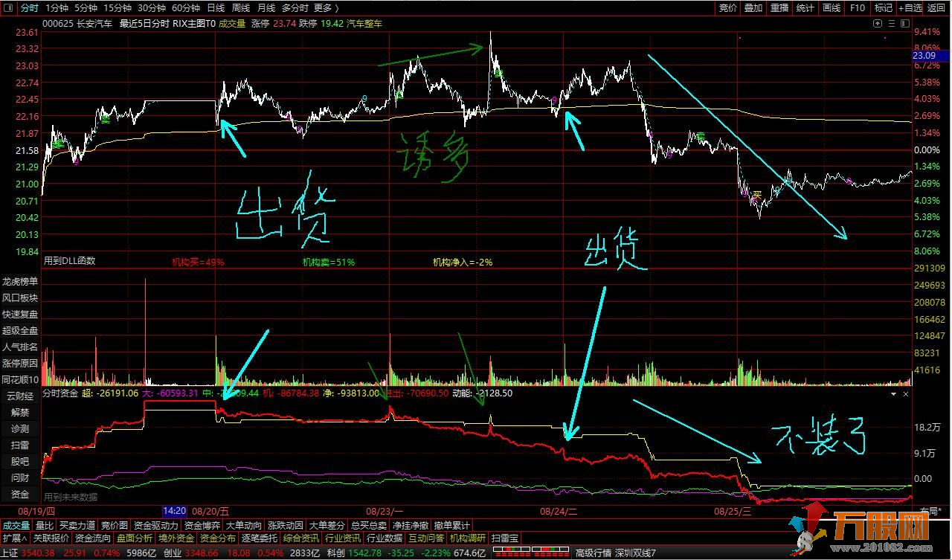
Task: Click the 重播 replay button
Action: pyautogui.click(x=779, y=8)
